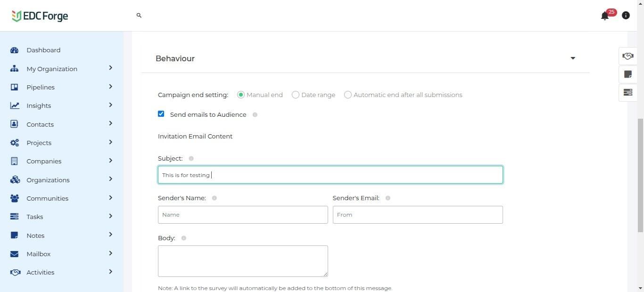644x292 pixels.
Task: Click into the Sender's Name field
Action: (243, 215)
